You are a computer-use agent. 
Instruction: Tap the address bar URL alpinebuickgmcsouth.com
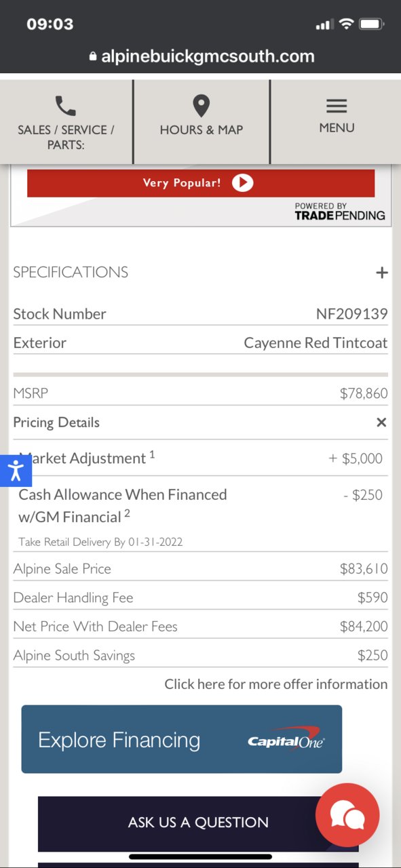[x=208, y=56]
